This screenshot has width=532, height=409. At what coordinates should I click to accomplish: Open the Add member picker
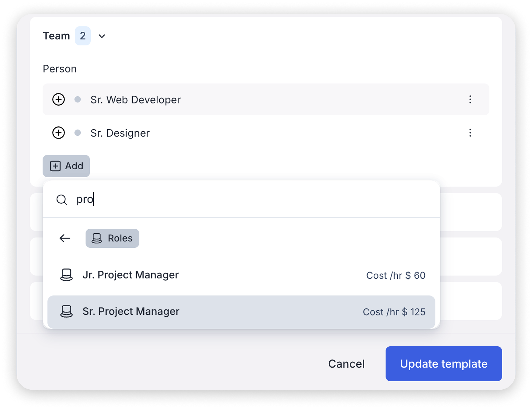(x=66, y=166)
